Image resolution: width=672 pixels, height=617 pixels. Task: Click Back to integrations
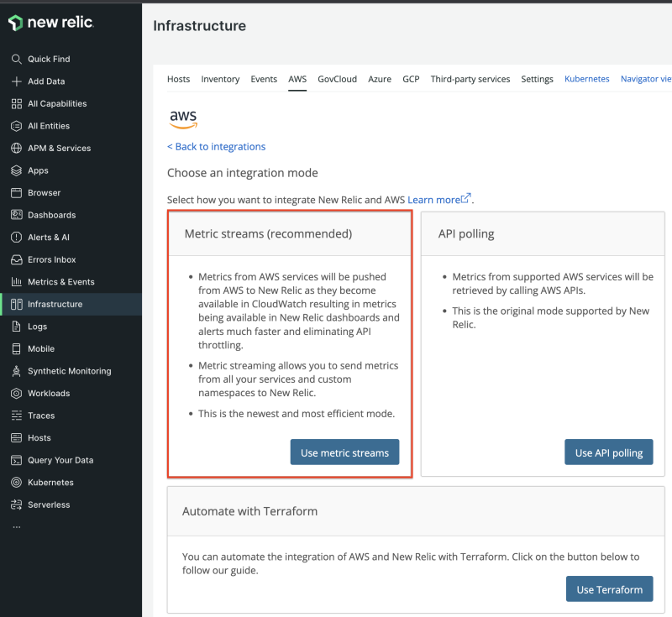click(217, 146)
